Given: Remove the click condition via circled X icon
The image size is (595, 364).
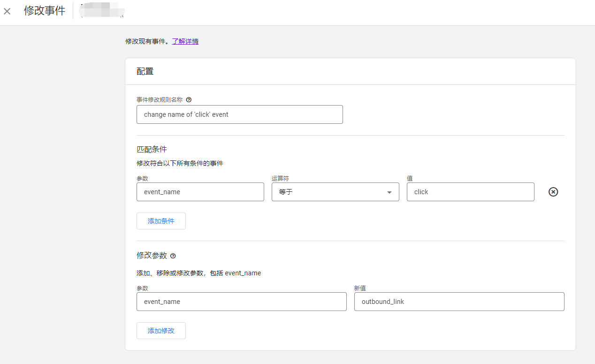Looking at the screenshot, I should pyautogui.click(x=553, y=192).
